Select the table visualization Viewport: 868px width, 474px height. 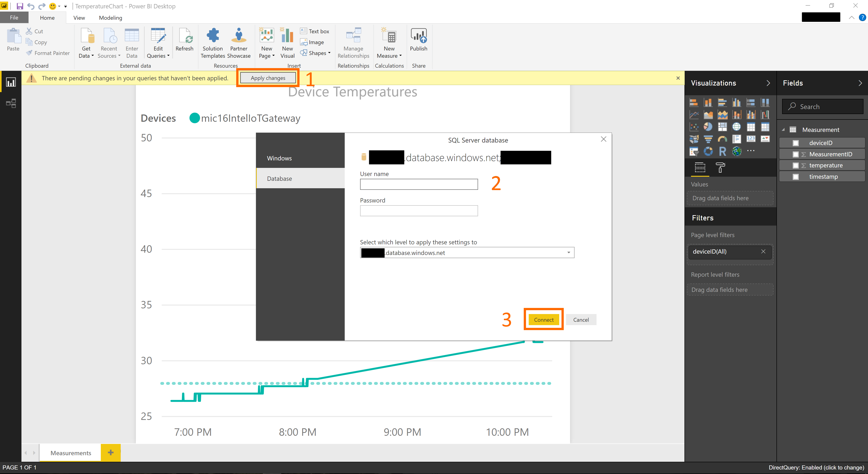click(751, 127)
